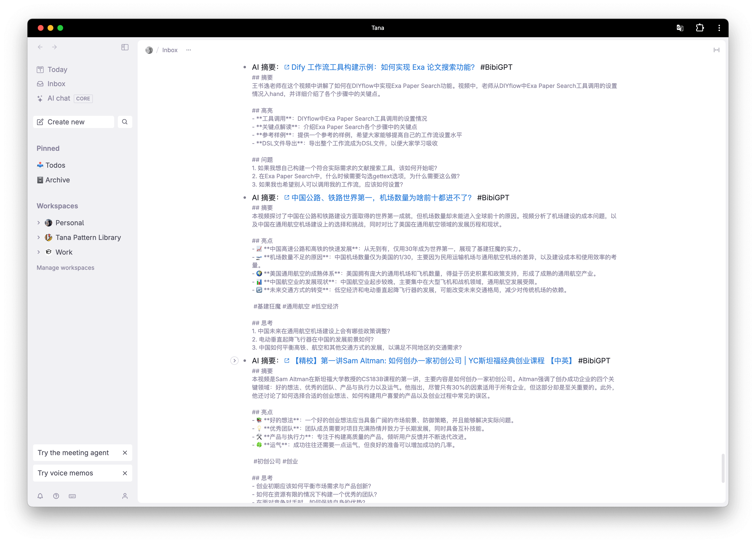Open the help question mark icon
This screenshot has width=756, height=543.
point(56,496)
